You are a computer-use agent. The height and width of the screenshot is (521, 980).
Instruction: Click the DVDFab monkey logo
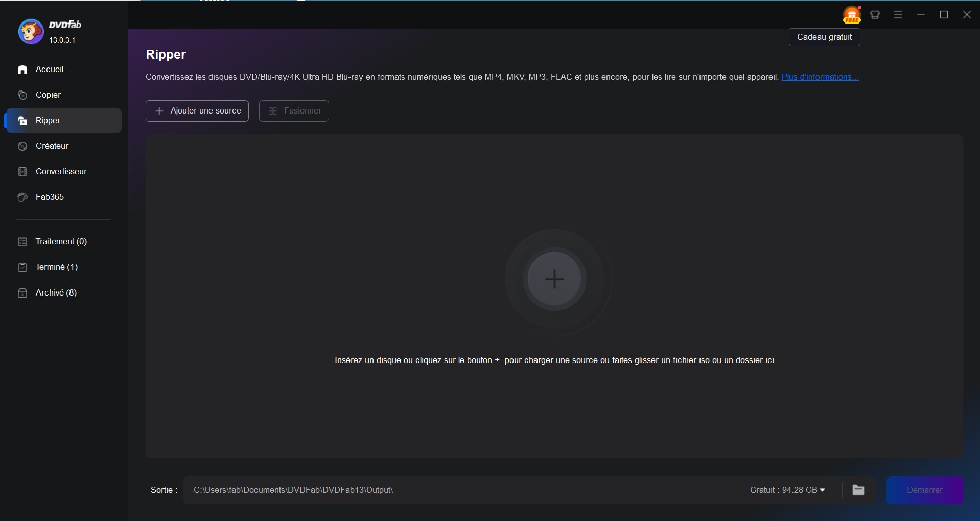coord(31,32)
